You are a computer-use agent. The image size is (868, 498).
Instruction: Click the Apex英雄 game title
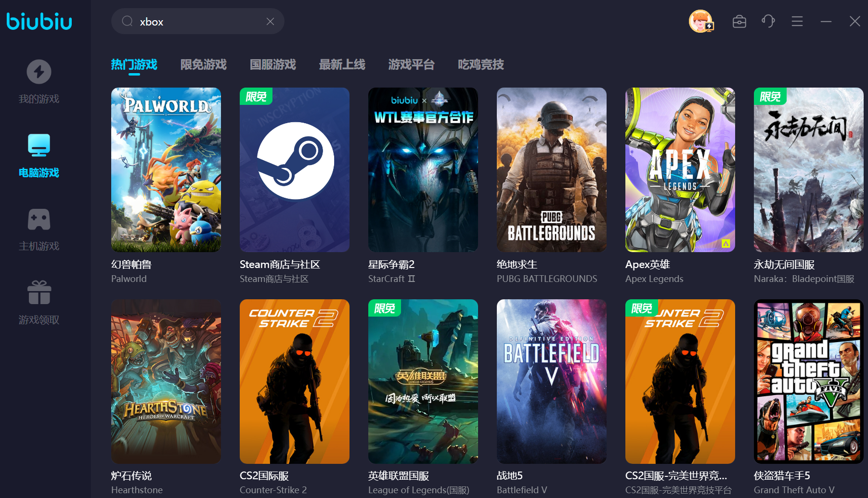click(648, 265)
